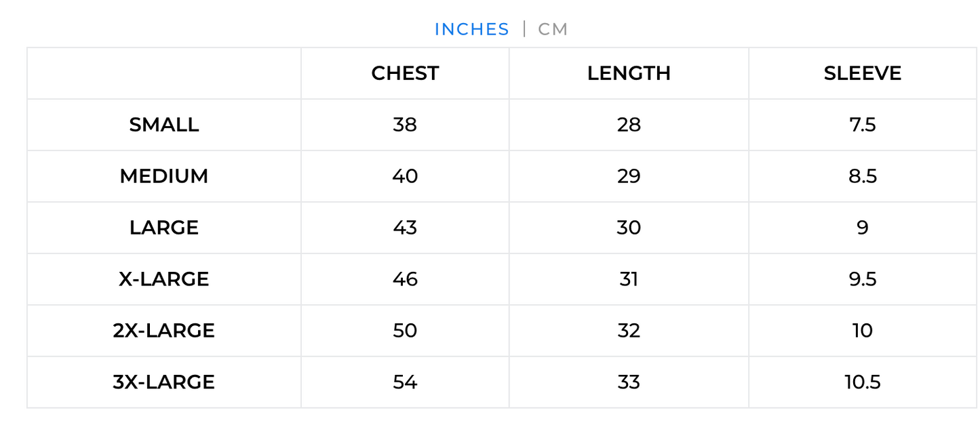
Task: Click the SMALL sleeve value 7.5
Action: [x=863, y=125]
